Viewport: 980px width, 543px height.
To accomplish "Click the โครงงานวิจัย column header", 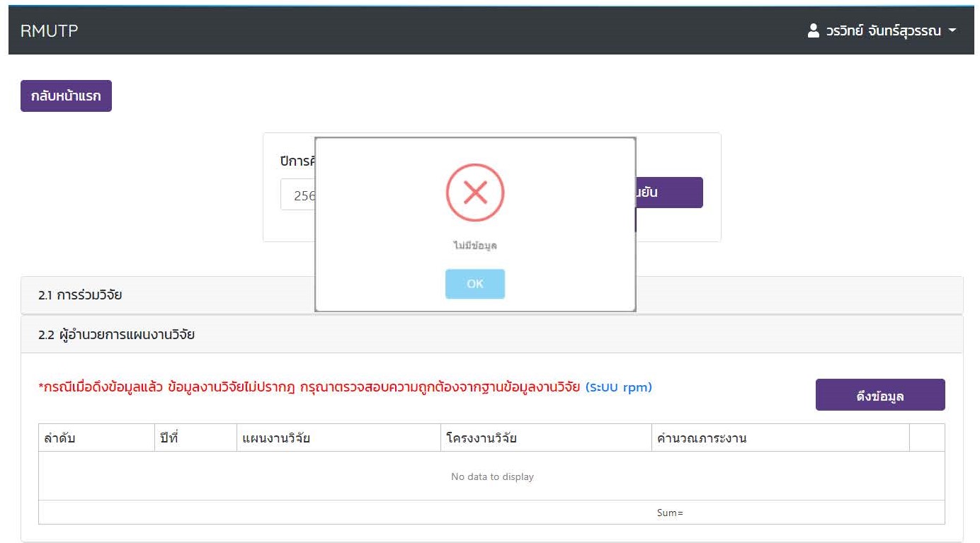I will (x=482, y=438).
